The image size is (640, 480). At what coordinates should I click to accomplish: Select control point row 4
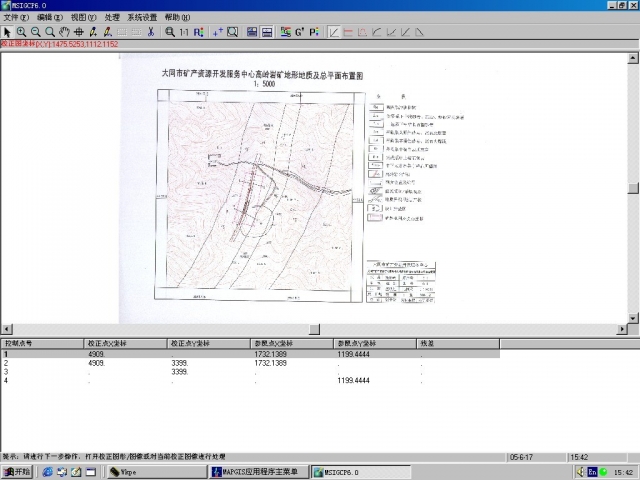click(x=40, y=381)
